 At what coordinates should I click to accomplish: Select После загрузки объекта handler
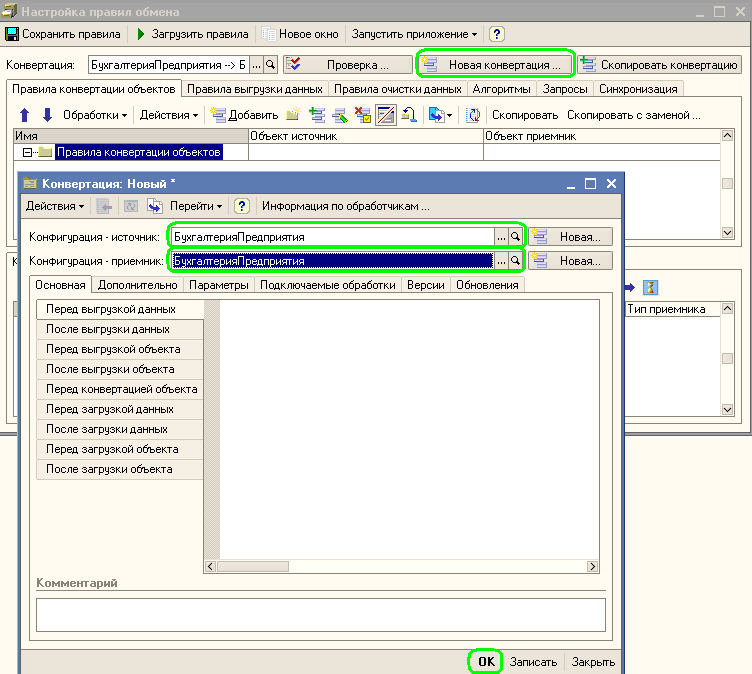[x=120, y=469]
